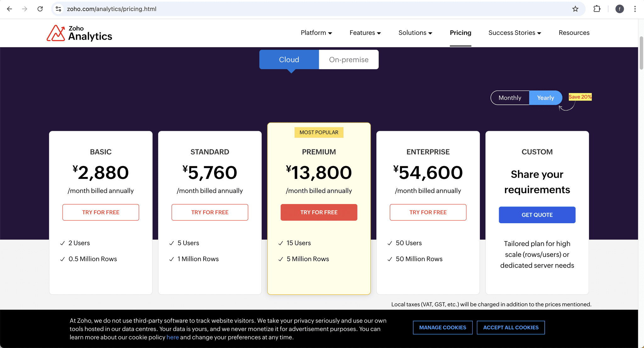The width and height of the screenshot is (644, 348).
Task: Go forward using browser forward arrow
Action: point(25,9)
